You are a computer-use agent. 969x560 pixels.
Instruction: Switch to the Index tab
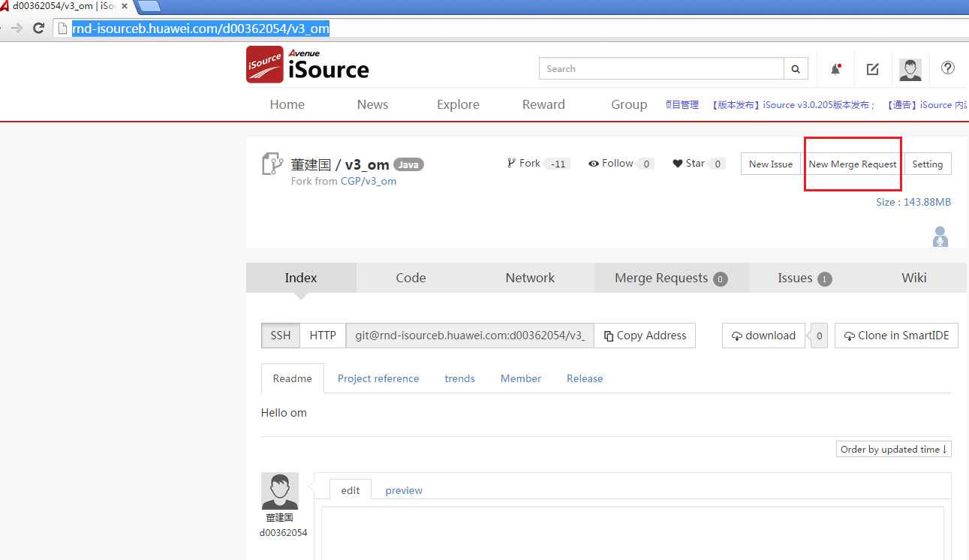(301, 278)
